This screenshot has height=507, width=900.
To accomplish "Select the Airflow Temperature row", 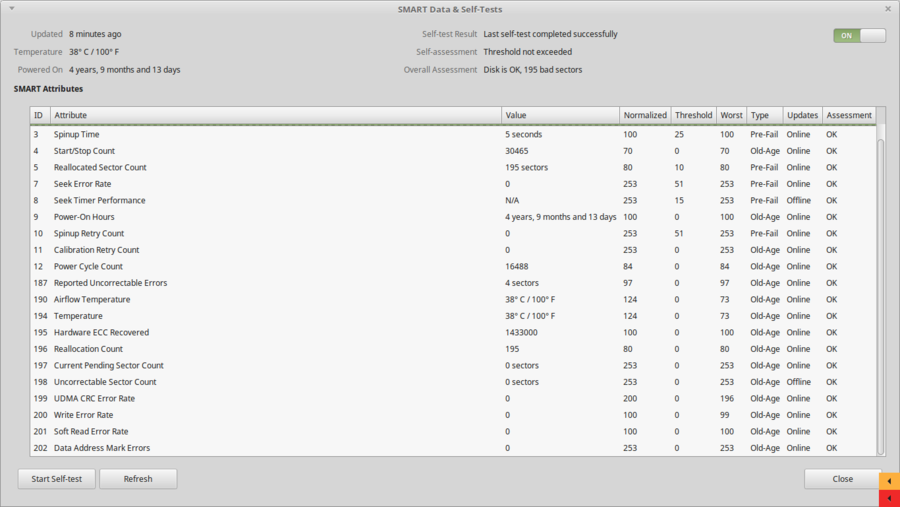I will 453,300.
